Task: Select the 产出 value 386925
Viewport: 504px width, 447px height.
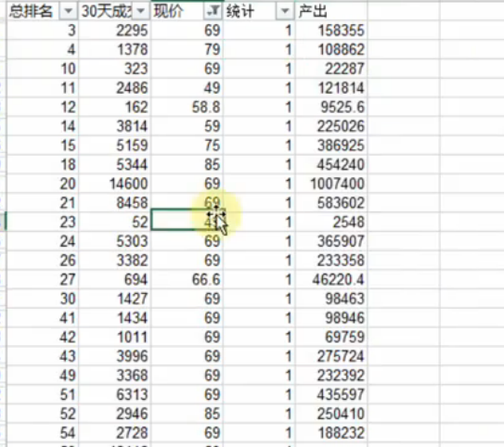Action: pyautogui.click(x=331, y=146)
